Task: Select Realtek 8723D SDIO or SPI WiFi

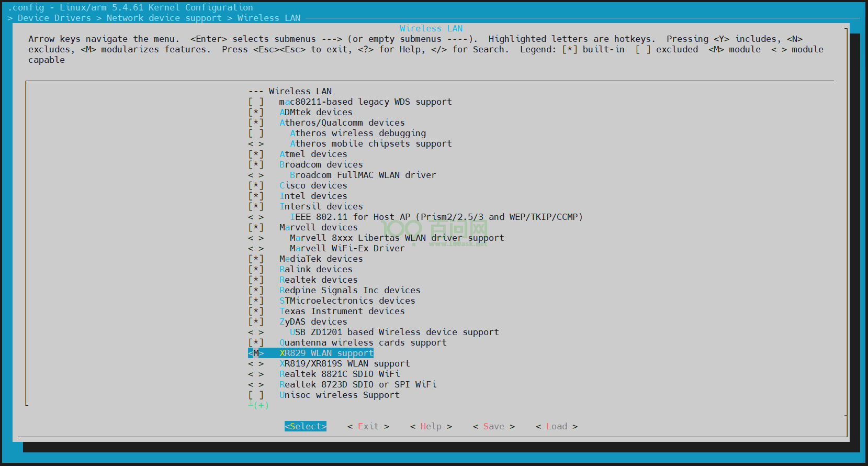Action: (x=357, y=384)
